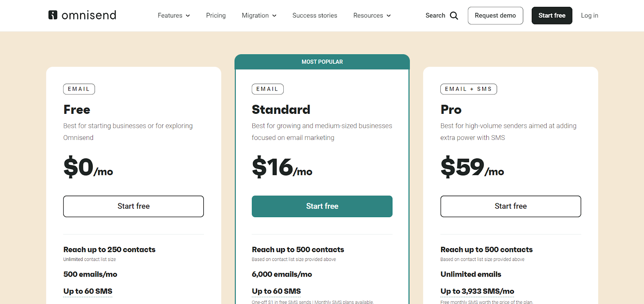
Task: Start free on the Pro plan
Action: (x=510, y=206)
